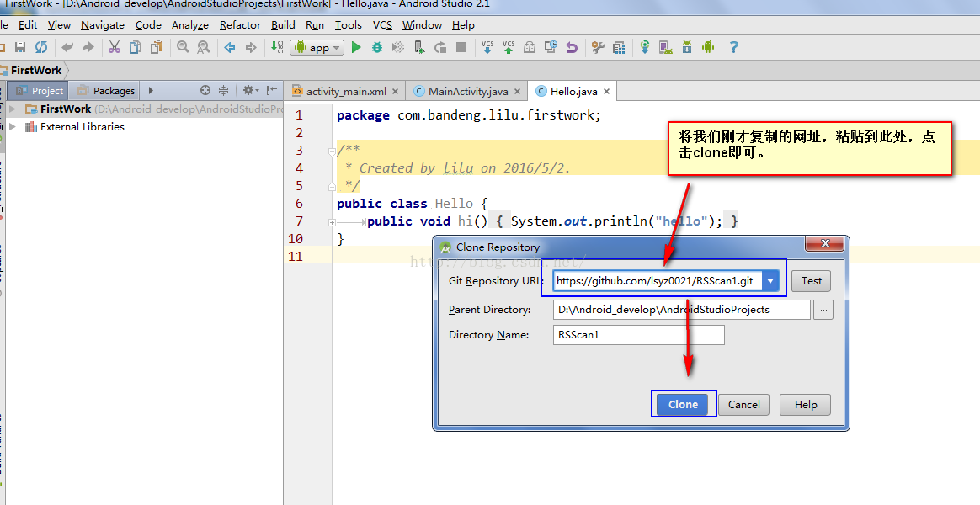
Task: Click the Debug bug icon
Action: [x=377, y=47]
